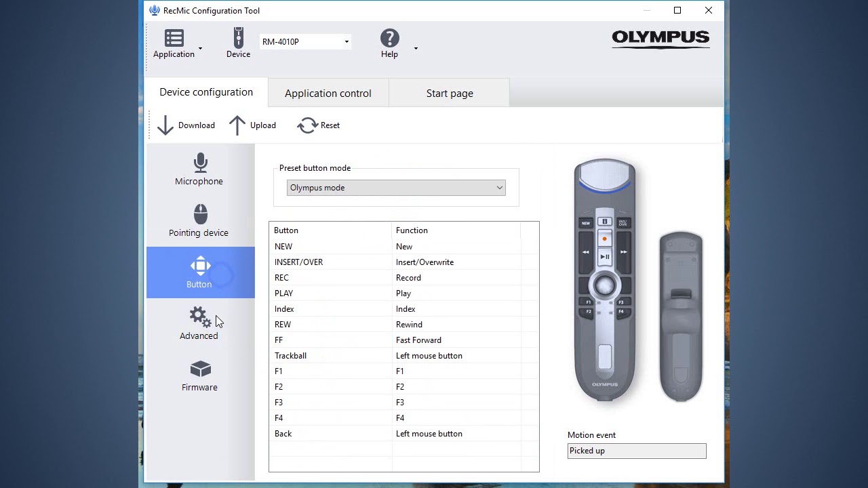Click the 'Rewind' function cell
The height and width of the screenshot is (488, 868).
click(x=456, y=325)
